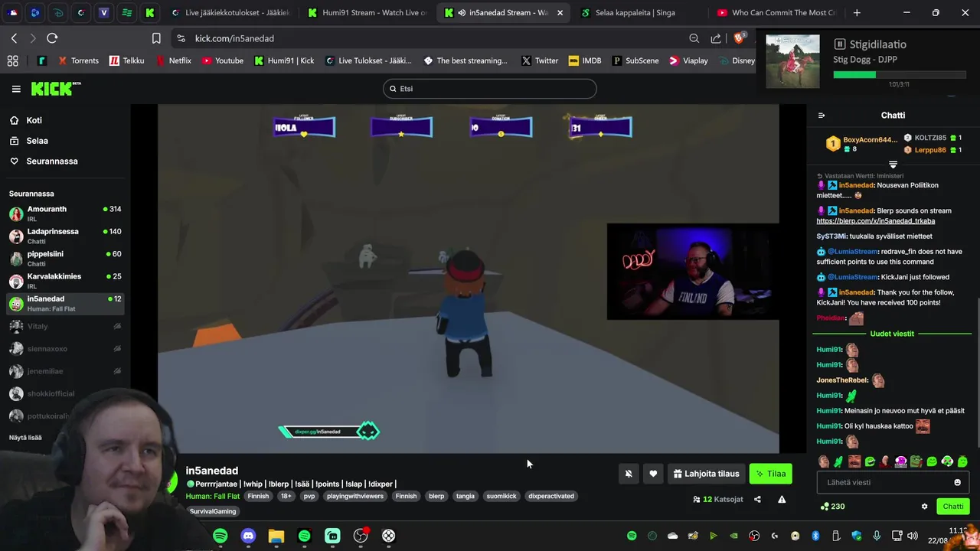This screenshot has height=551, width=980.
Task: Open offline channel Vitaly
Action: coord(65,326)
